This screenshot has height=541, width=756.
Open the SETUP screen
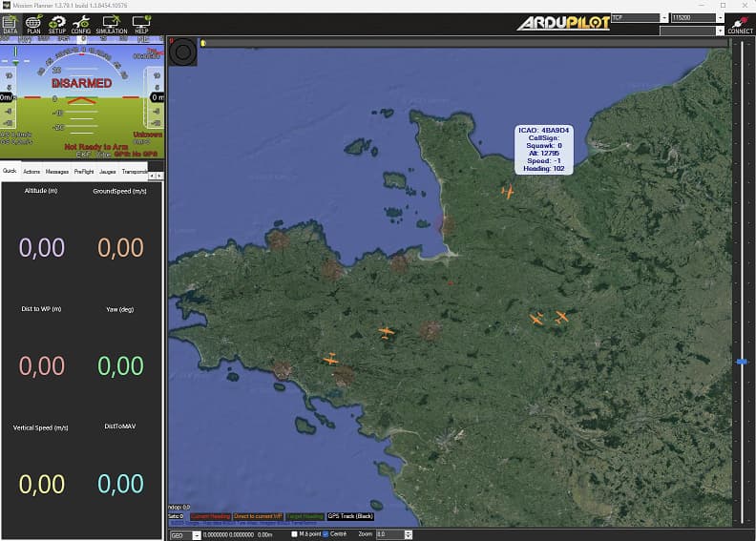coord(57,25)
